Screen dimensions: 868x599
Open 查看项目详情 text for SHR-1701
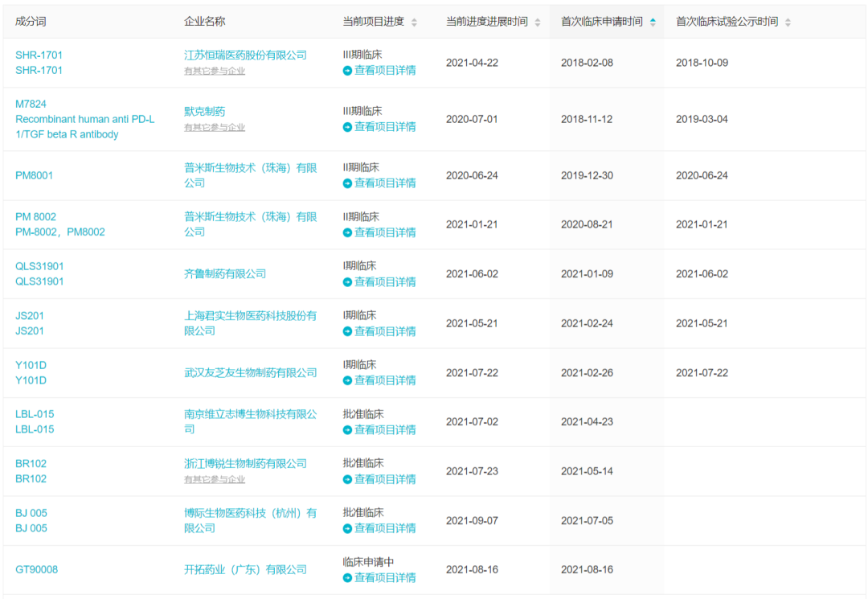385,70
